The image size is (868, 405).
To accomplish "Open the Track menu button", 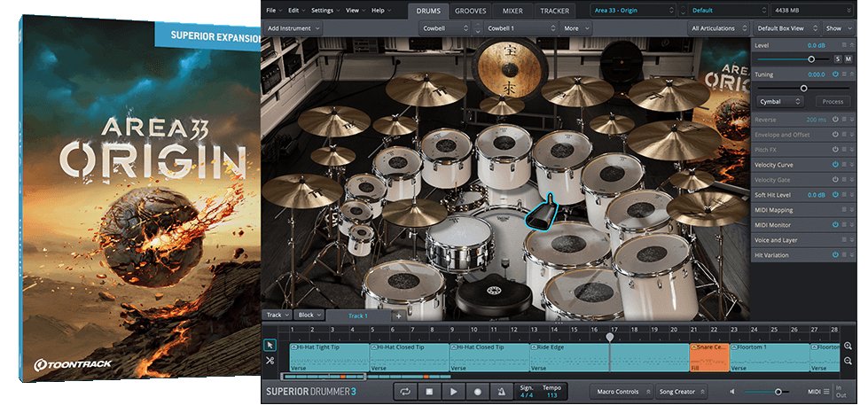I will point(277,315).
